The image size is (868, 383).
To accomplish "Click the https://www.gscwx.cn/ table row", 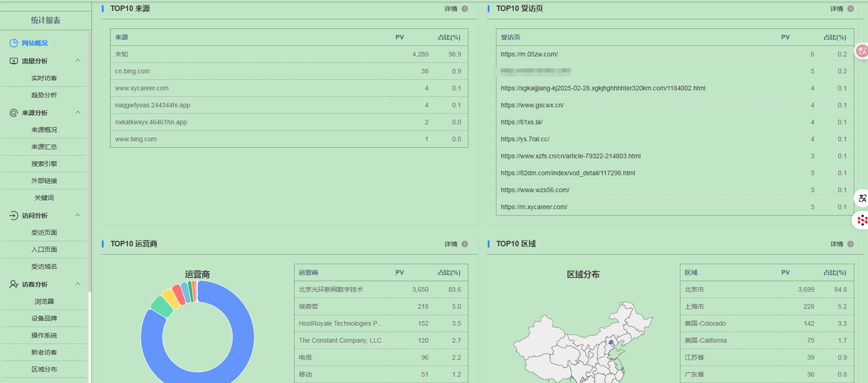I will click(x=674, y=105).
